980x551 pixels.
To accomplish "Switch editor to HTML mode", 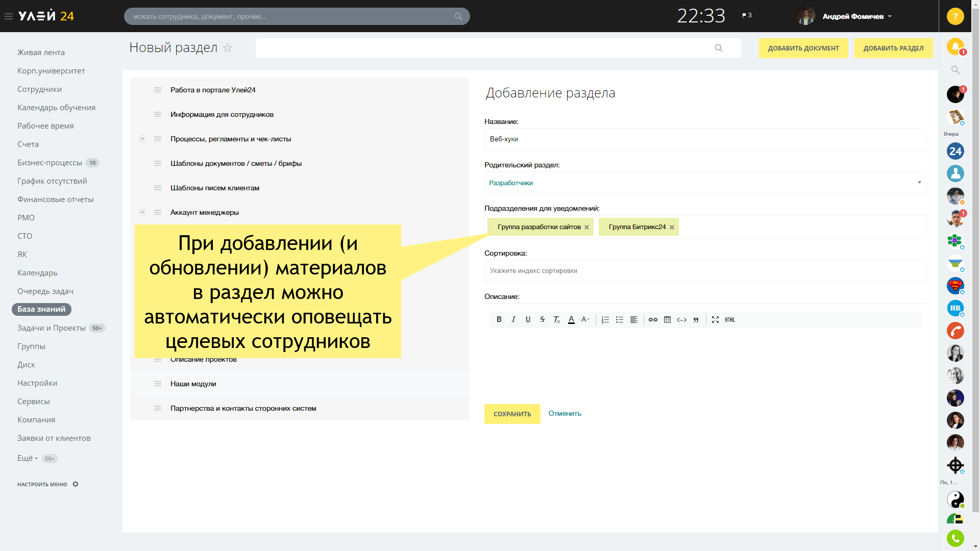I will pos(730,320).
